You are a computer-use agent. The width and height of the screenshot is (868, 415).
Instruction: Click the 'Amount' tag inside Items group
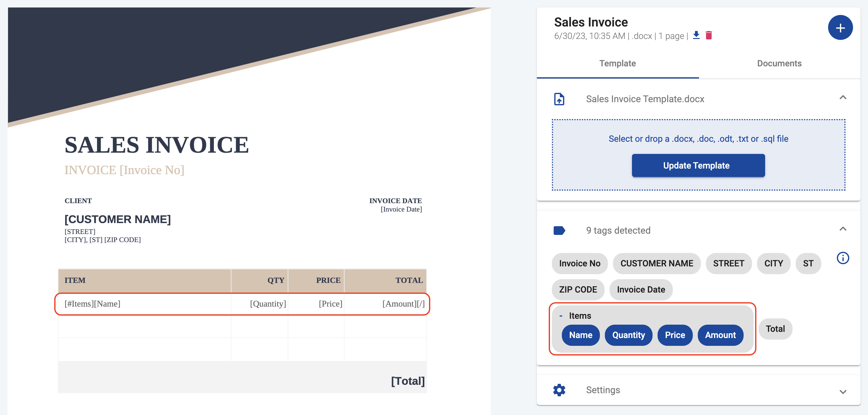[x=720, y=335]
